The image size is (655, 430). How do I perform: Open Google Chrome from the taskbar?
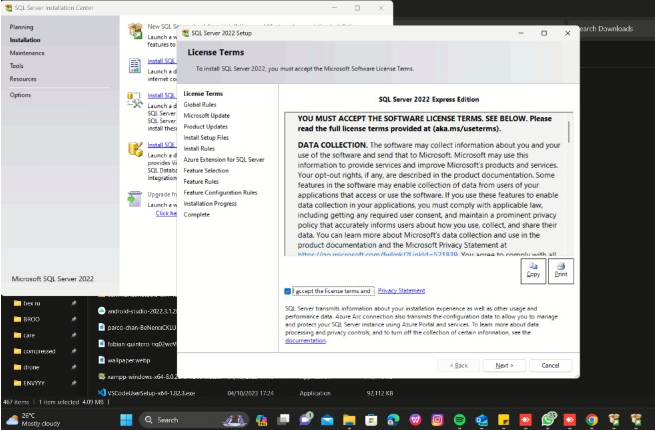tap(592, 420)
